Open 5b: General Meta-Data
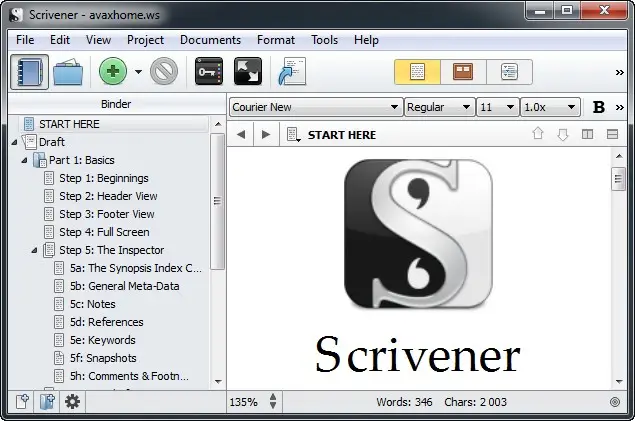 124,286
